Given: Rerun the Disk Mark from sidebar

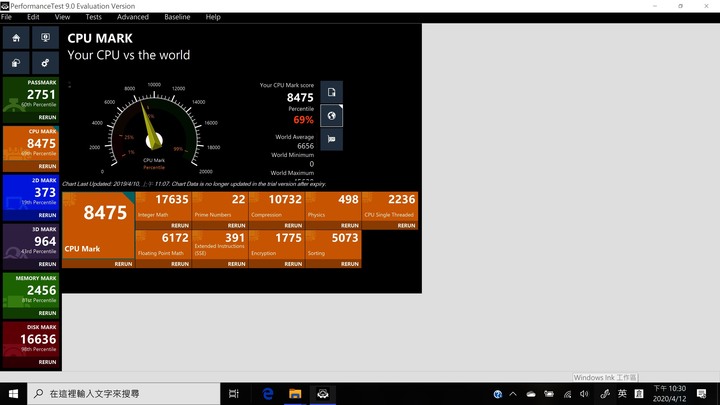Looking at the screenshot, I should point(47,362).
